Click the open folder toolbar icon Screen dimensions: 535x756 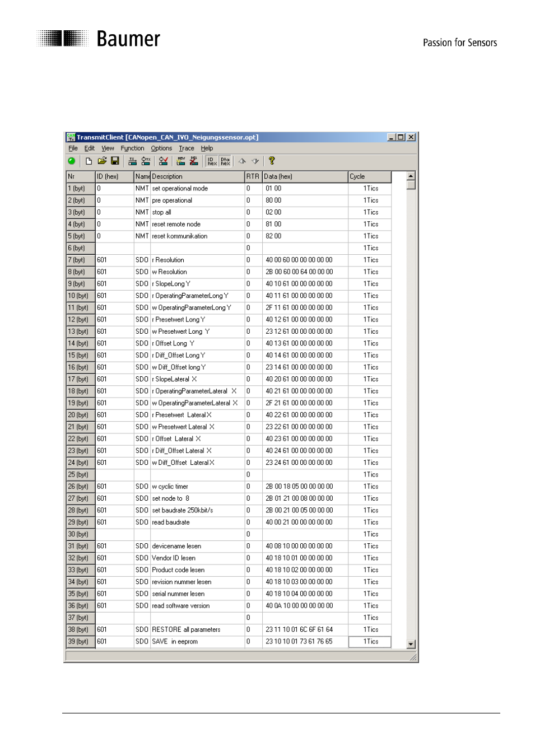click(102, 161)
